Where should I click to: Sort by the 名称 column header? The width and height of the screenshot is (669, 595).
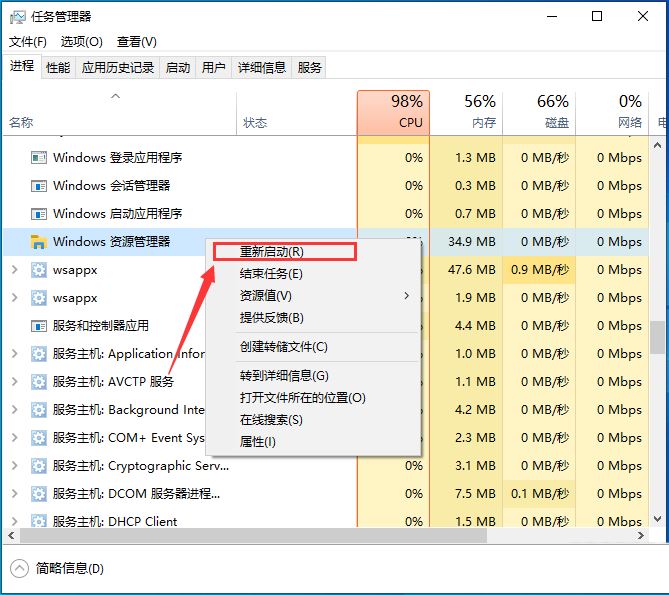click(x=119, y=113)
